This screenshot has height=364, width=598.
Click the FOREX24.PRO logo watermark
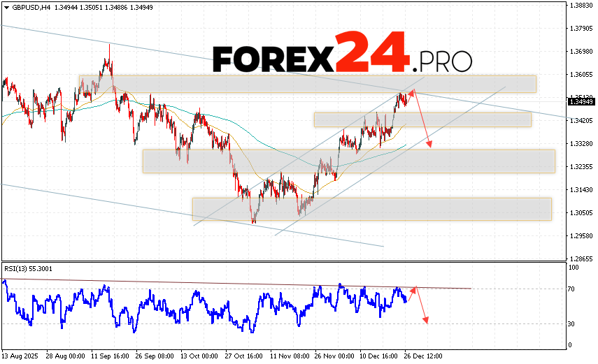pos(342,54)
